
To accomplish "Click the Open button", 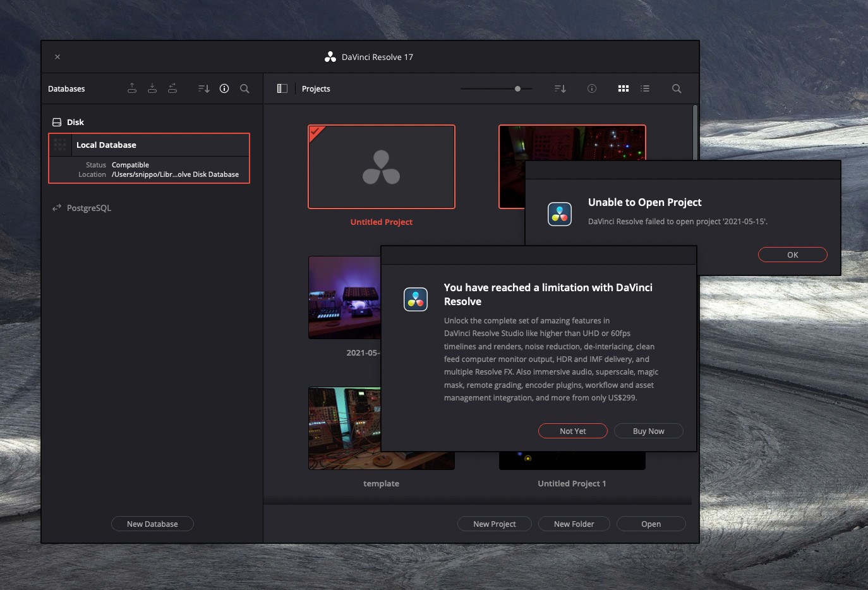I will click(x=651, y=524).
